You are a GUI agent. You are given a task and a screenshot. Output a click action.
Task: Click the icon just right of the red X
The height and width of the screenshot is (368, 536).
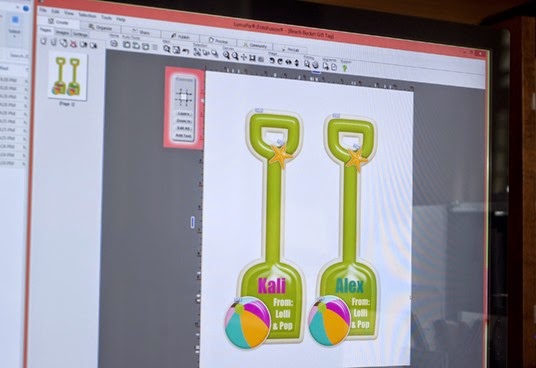pos(83,44)
